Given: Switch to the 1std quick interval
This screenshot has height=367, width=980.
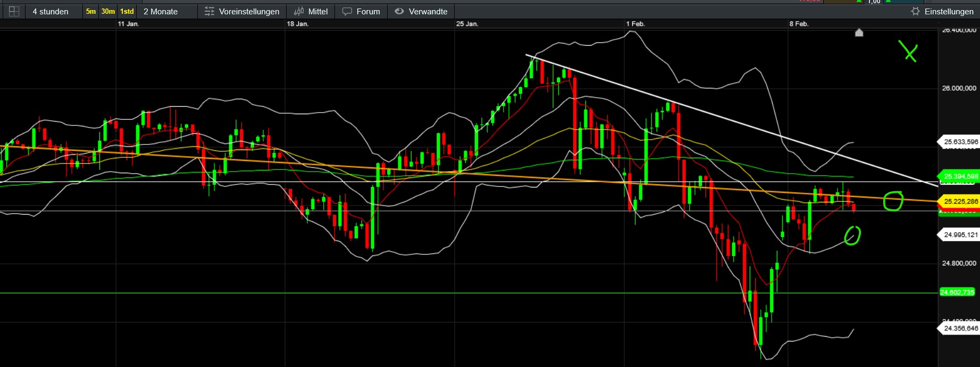Looking at the screenshot, I should [127, 11].
